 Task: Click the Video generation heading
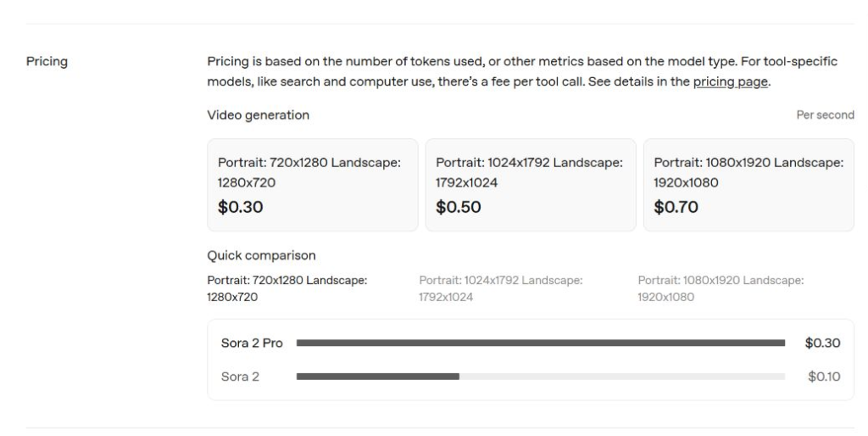(x=258, y=115)
